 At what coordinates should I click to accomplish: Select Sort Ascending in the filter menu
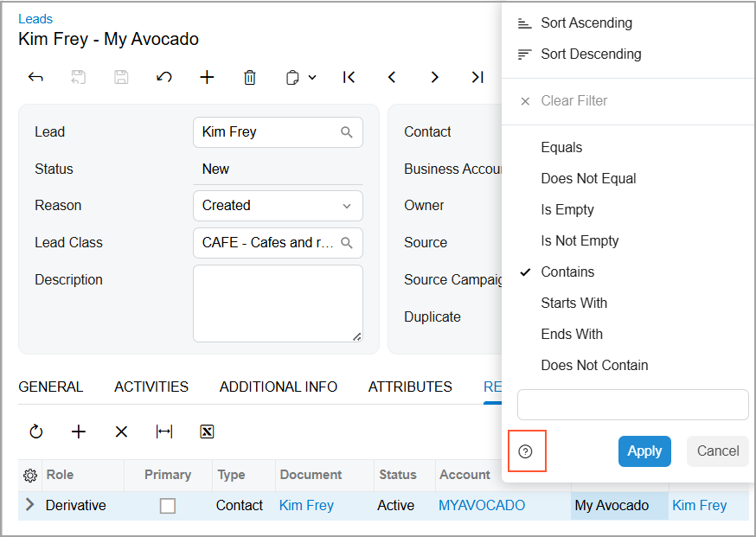coord(586,23)
